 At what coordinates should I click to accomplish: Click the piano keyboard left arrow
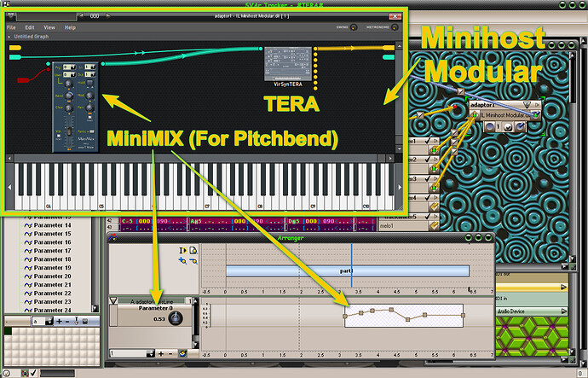pyautogui.click(x=9, y=187)
